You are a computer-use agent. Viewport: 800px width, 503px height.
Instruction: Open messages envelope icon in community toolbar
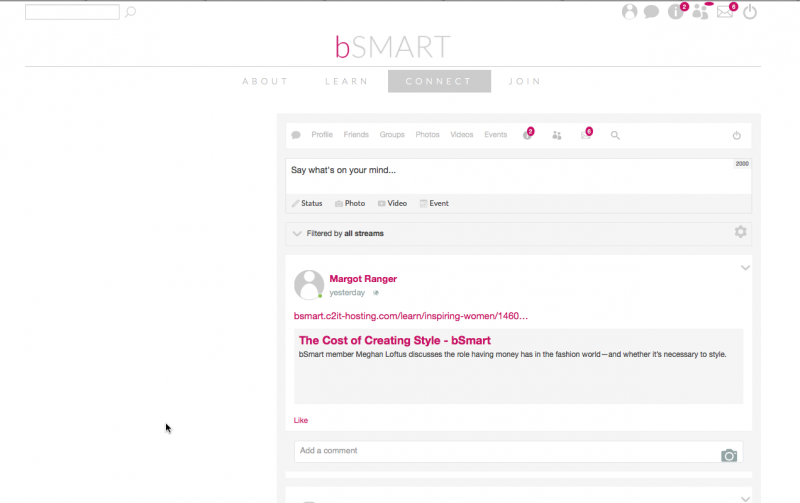[586, 135]
